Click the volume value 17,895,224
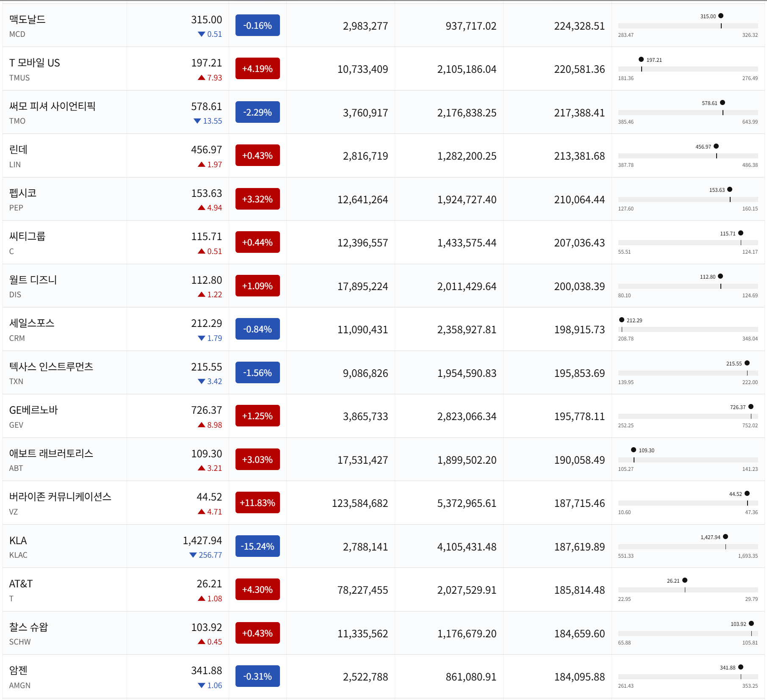This screenshot has height=700, width=767. point(363,286)
